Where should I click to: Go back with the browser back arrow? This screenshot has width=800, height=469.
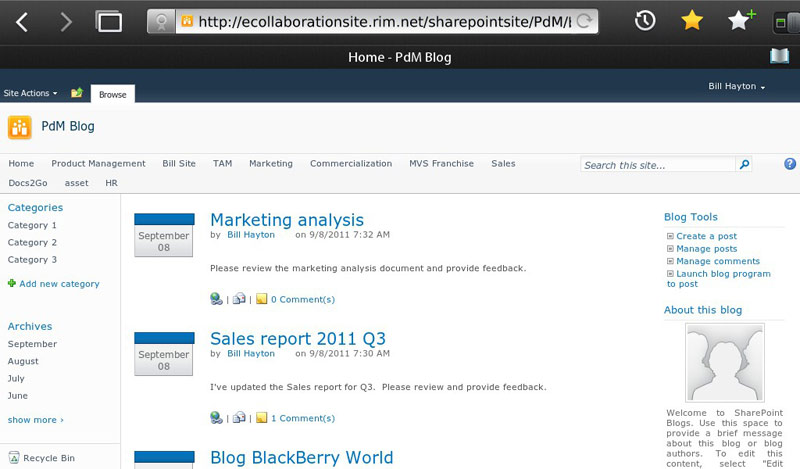click(x=22, y=22)
